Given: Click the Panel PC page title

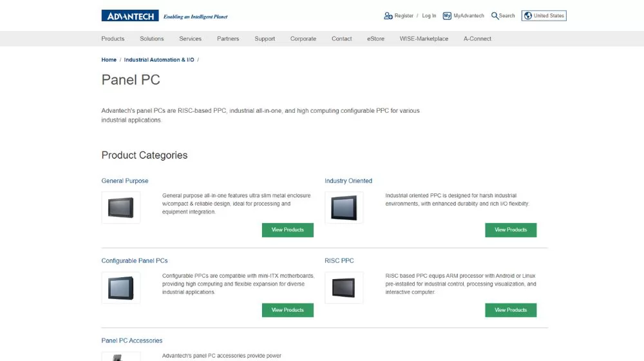Looking at the screenshot, I should (x=131, y=80).
